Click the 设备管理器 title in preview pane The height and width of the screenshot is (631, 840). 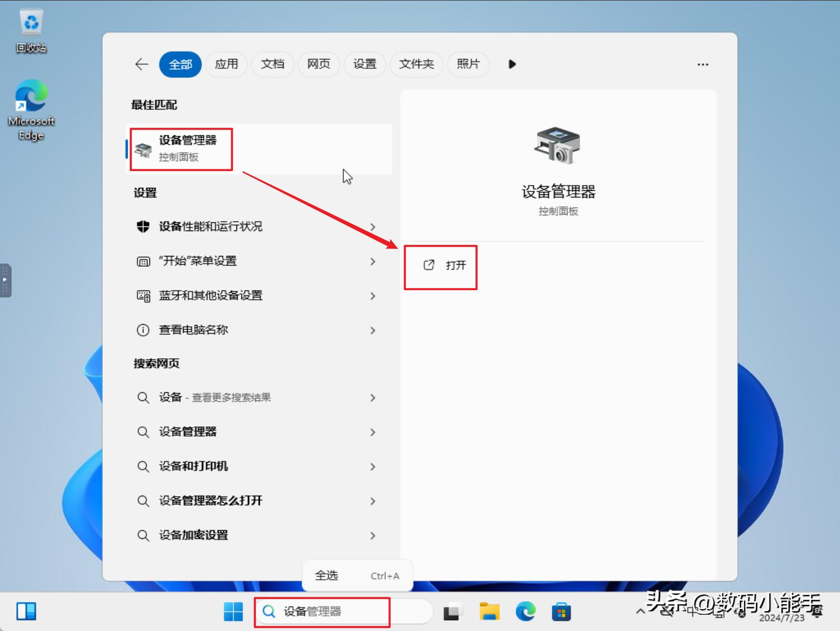558,192
